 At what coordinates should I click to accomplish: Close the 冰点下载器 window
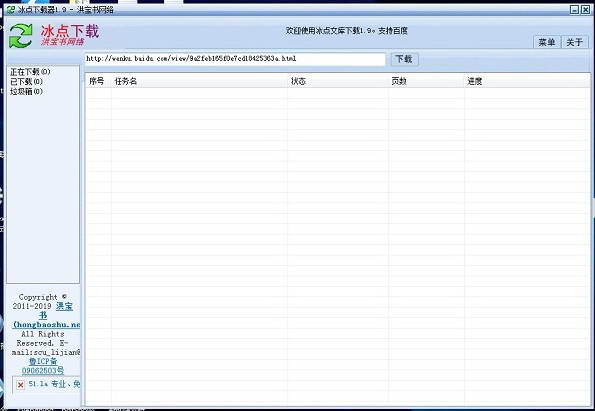(x=585, y=10)
